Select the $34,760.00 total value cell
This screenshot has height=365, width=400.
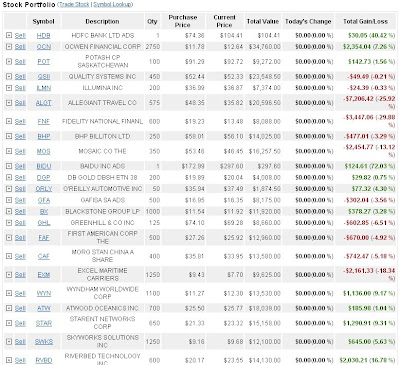click(265, 47)
